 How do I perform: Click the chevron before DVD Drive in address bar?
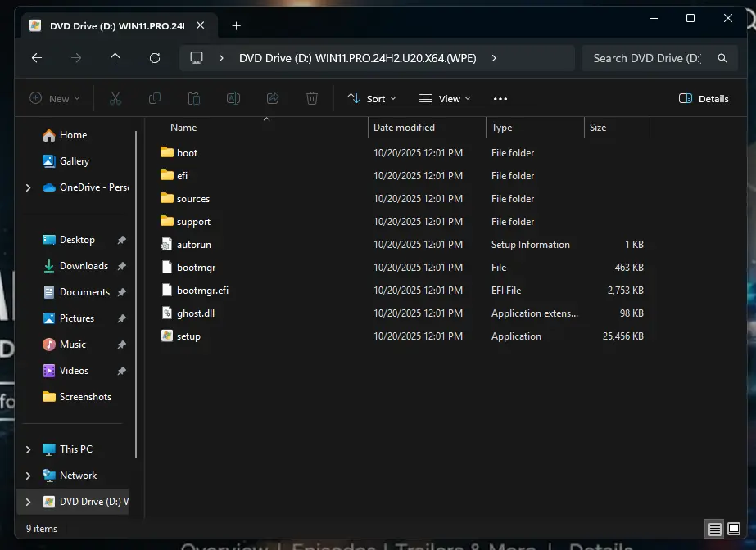(221, 58)
